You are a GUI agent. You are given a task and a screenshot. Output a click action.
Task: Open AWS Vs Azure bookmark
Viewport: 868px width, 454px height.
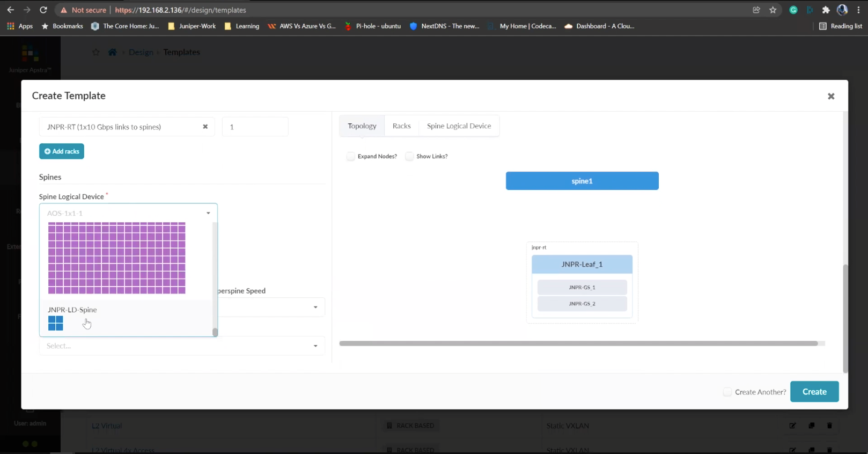click(x=302, y=26)
